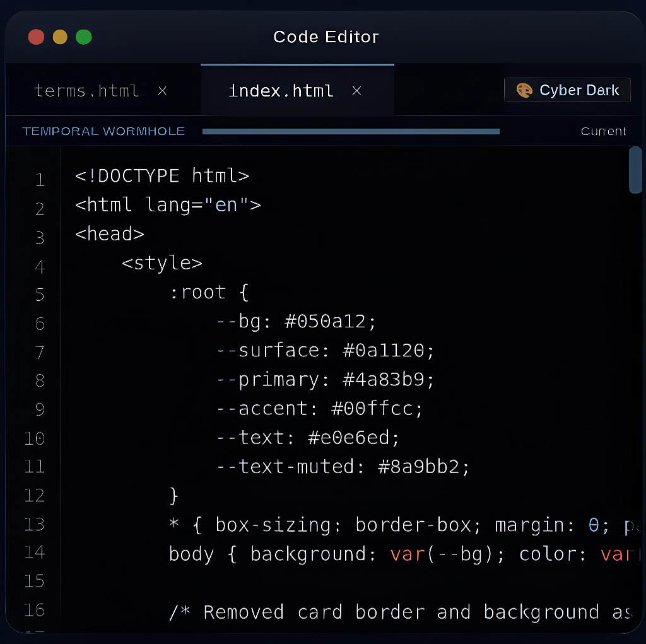Click the <head> tag line
This screenshot has width=646, height=644.
110,234
